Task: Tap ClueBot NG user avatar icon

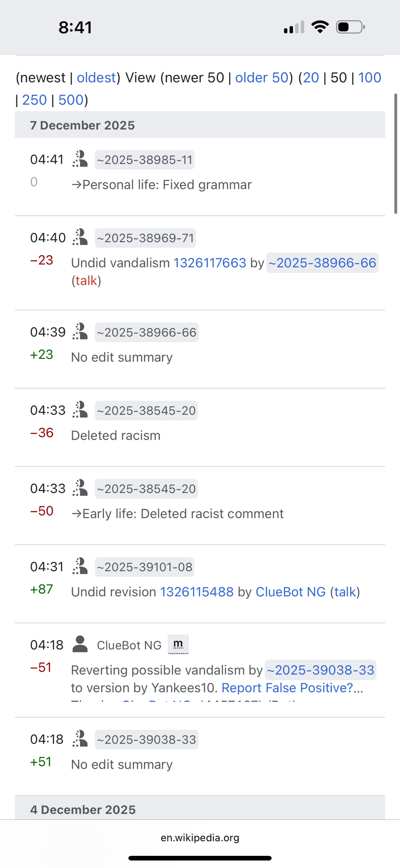Action: [x=80, y=644]
